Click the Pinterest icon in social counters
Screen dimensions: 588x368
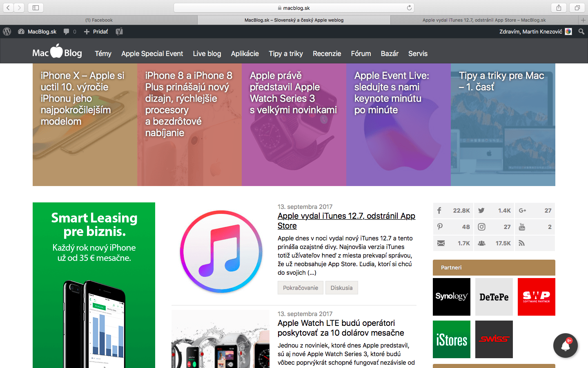tap(440, 227)
